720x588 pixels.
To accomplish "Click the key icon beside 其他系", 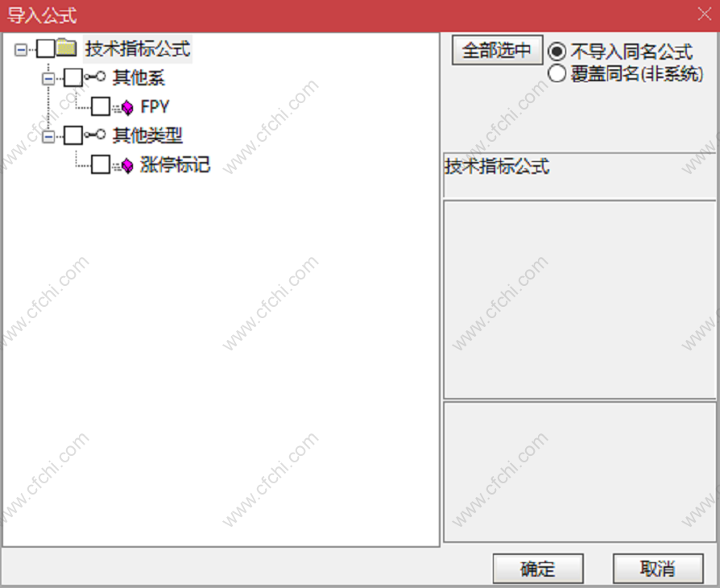I will point(95,77).
